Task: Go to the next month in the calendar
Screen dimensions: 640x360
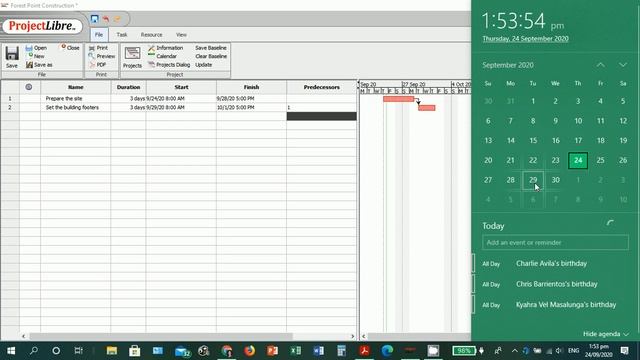Action: tap(623, 65)
